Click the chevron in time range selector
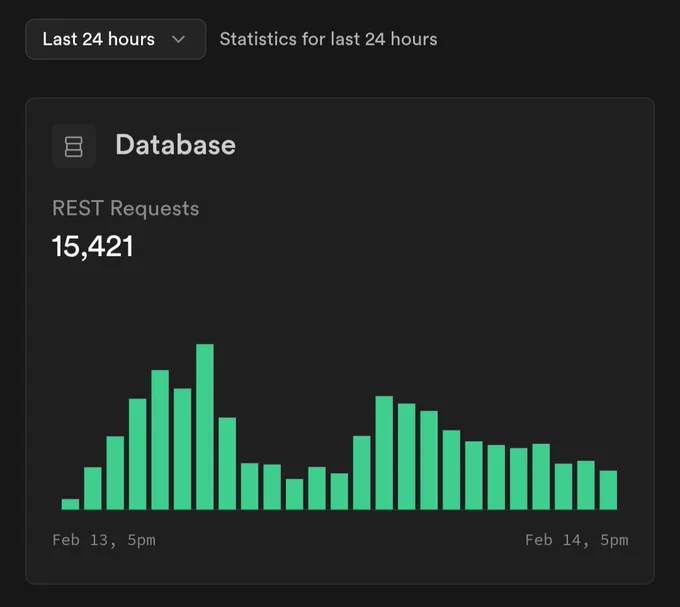680x607 pixels. (x=178, y=39)
